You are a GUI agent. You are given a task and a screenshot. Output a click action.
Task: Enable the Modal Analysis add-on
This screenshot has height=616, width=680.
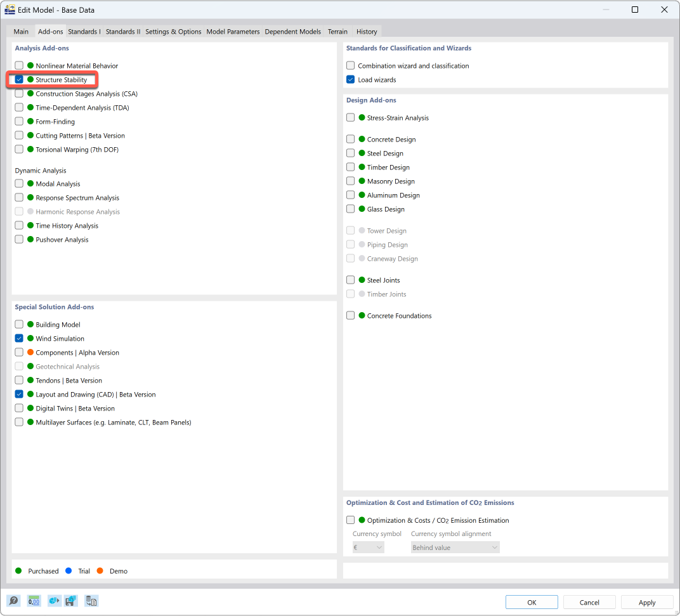[19, 184]
